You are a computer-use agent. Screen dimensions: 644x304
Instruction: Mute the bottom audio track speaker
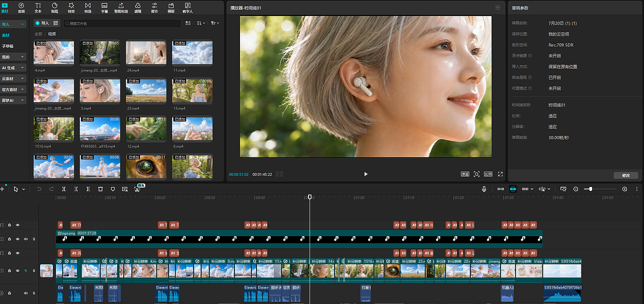point(26,293)
